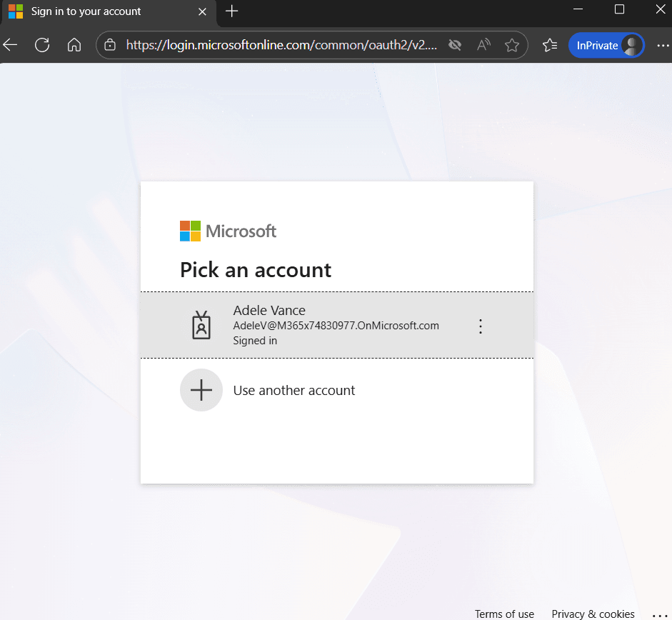Viewport: 672px width, 620px height.
Task: Click the Read aloud icon in address bar
Action: pyautogui.click(x=483, y=45)
